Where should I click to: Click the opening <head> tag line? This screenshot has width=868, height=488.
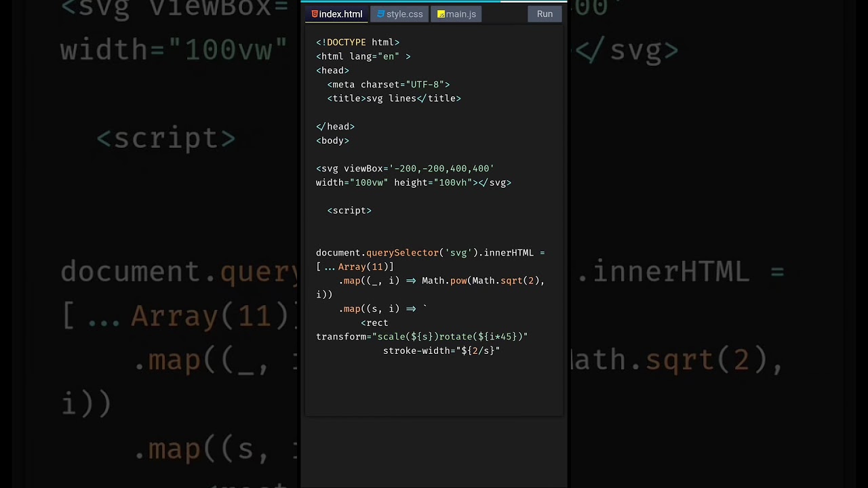(x=332, y=70)
